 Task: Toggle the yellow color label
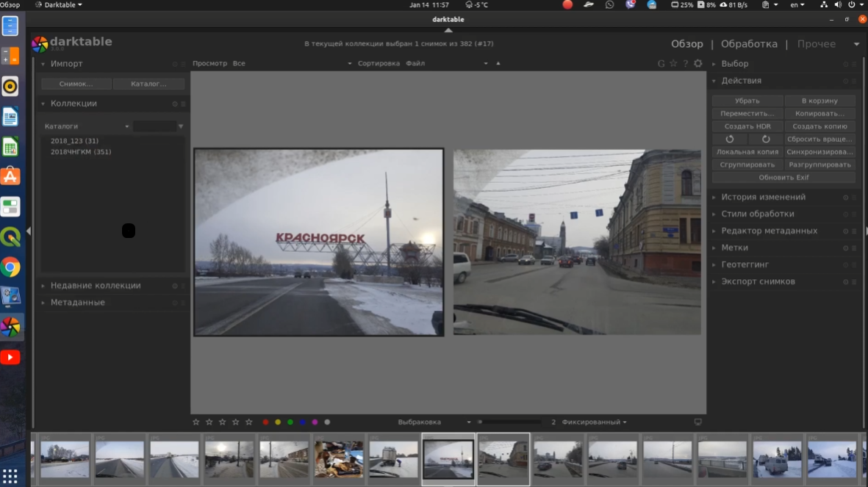tap(278, 422)
